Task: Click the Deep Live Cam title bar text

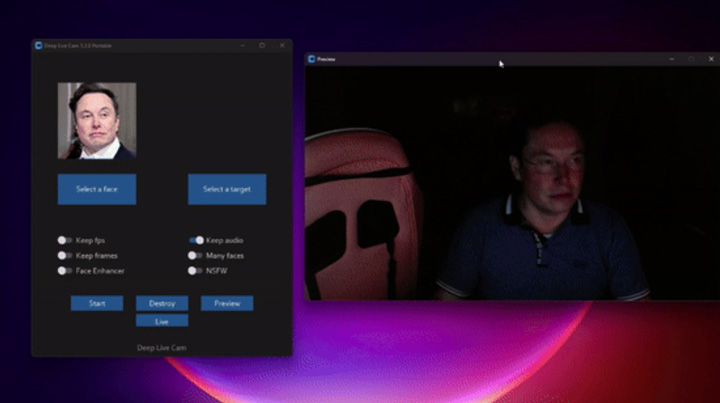Action: [78, 45]
